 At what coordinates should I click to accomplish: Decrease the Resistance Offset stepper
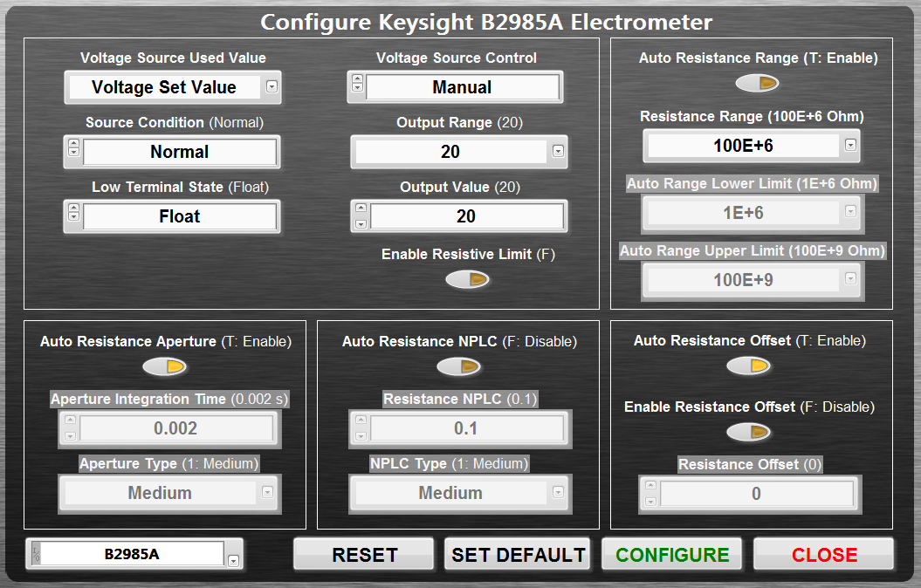tap(650, 501)
